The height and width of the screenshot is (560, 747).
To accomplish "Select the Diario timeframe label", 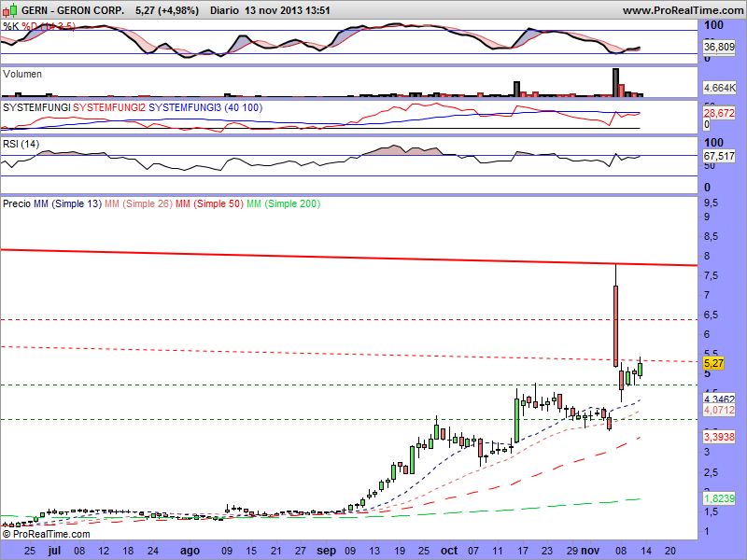I will coord(224,10).
